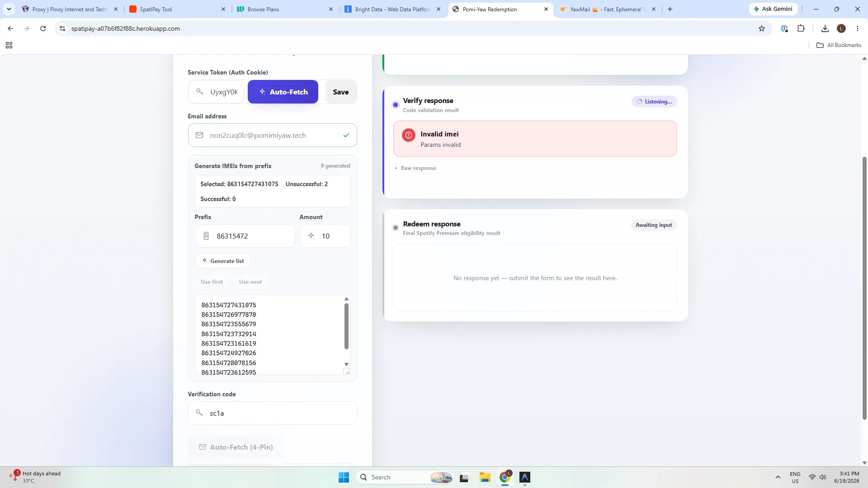Show hidden system tray icons
Image resolution: width=868 pixels, height=488 pixels.
tap(778, 477)
